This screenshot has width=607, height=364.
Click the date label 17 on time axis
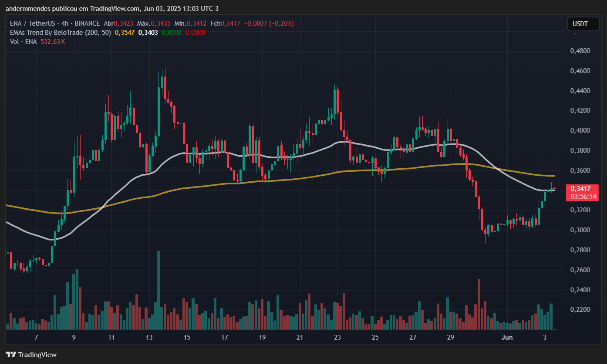click(x=225, y=337)
